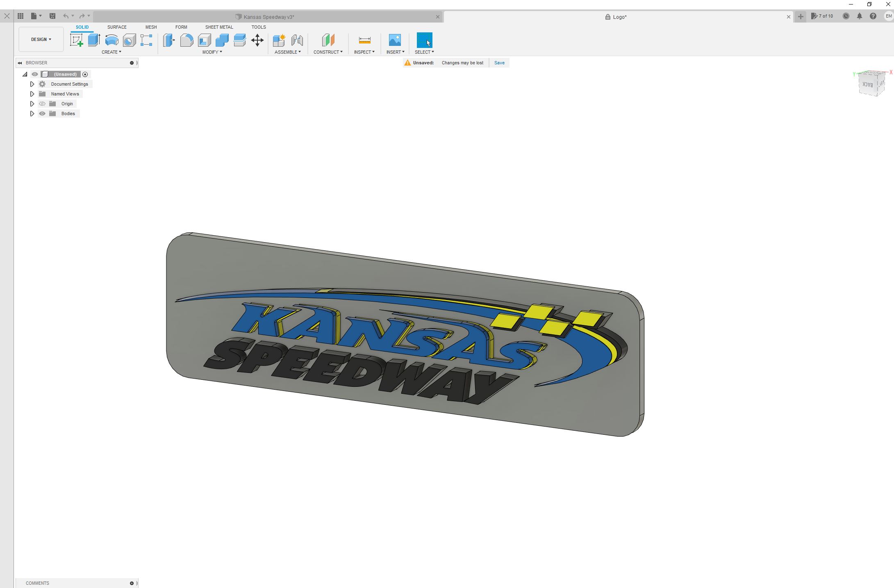Screen dimensions: 894x588
Task: Click the ViewCube BACK face
Action: coord(867,84)
